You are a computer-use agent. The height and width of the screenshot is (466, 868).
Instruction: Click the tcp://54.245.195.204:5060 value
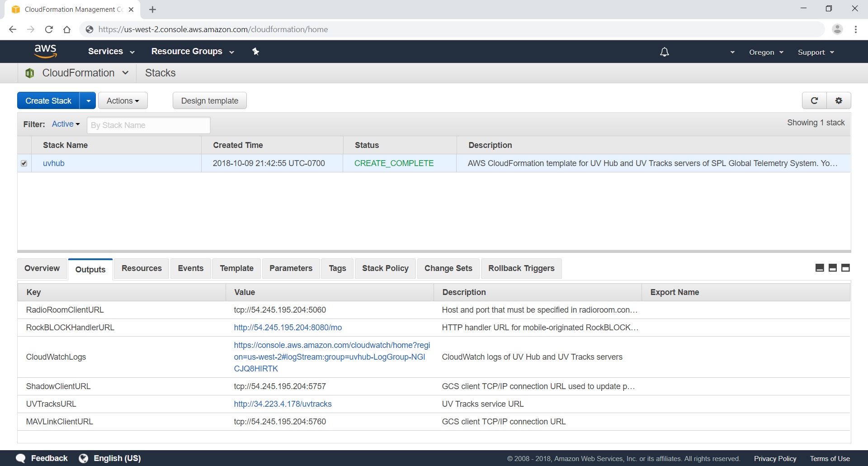280,310
